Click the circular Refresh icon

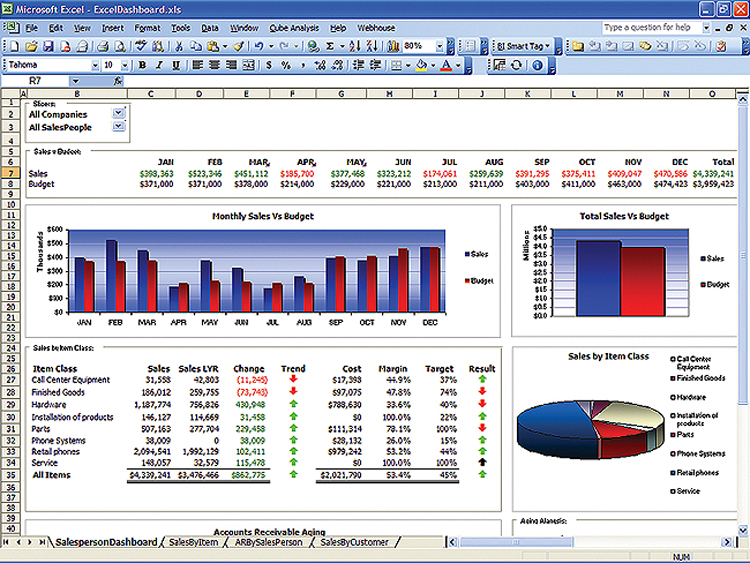517,65
